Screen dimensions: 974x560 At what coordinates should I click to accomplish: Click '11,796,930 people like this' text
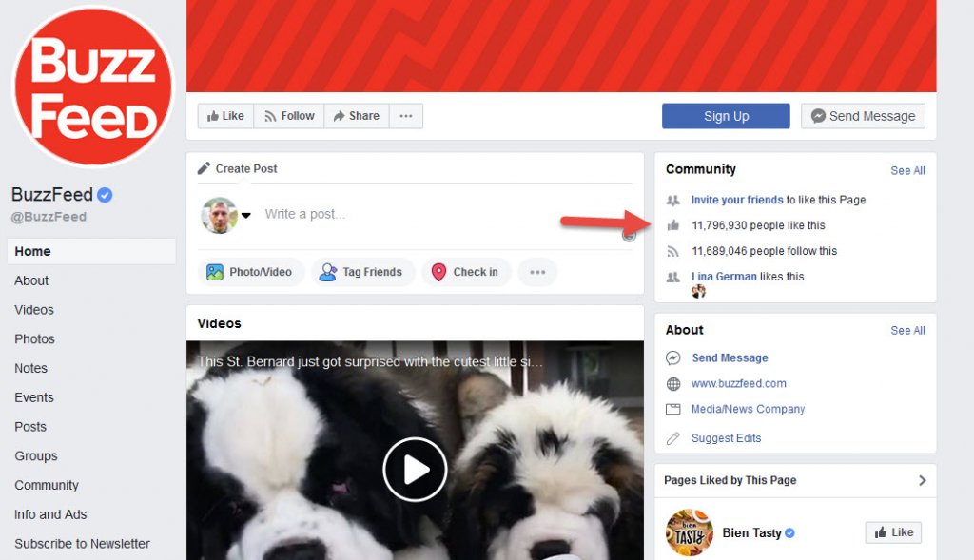(x=758, y=225)
